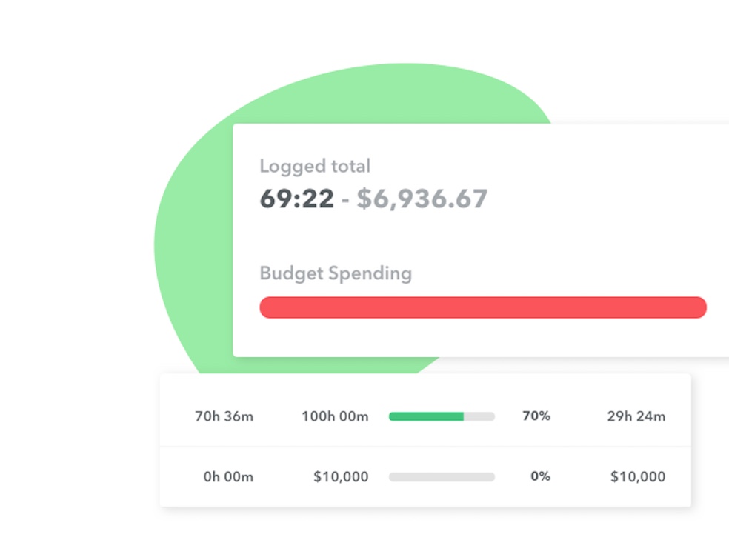Viewport: 729px width, 560px height.
Task: Select the 0h 00m tracked time
Action: 228,477
